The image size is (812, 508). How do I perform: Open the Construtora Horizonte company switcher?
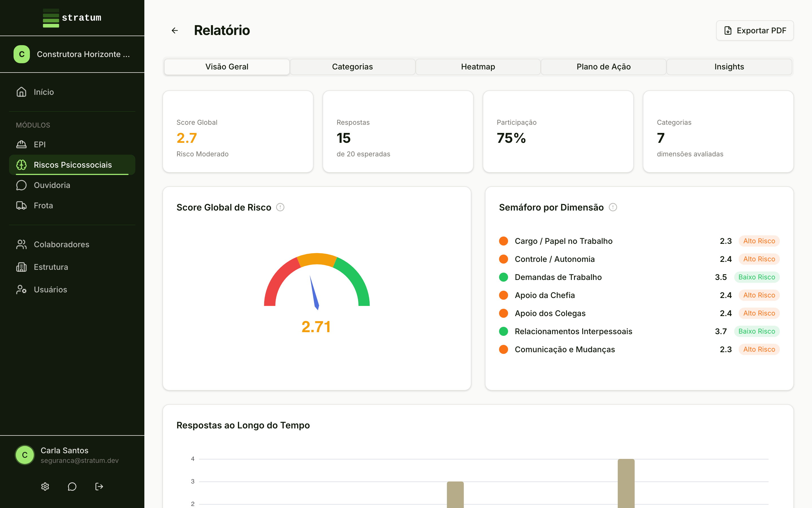(72, 54)
